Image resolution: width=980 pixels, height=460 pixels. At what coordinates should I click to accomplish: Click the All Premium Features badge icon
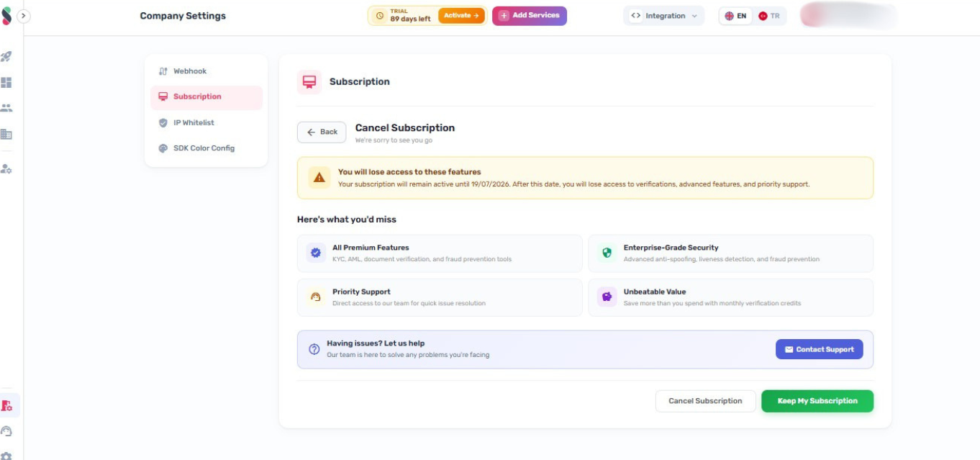click(315, 253)
